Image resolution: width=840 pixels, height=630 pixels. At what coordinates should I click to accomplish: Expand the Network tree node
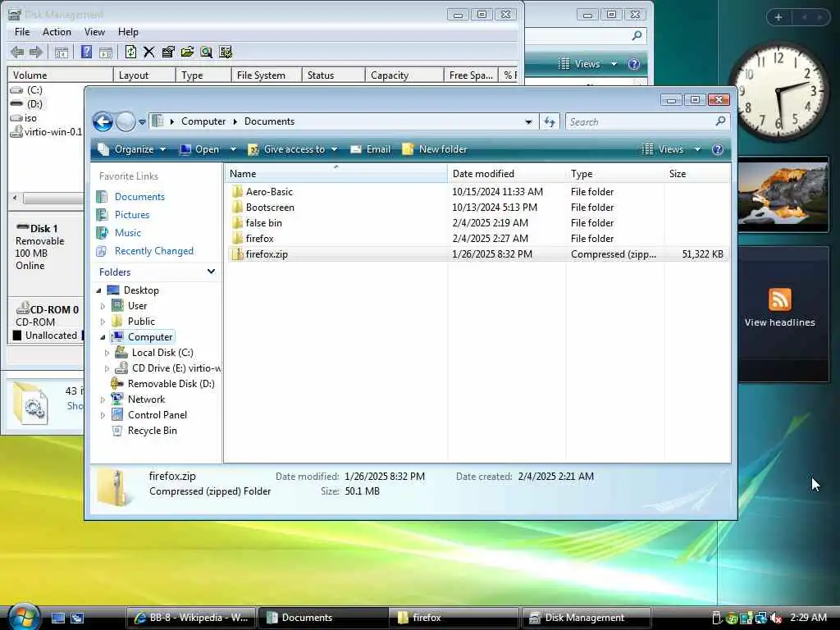[x=103, y=399]
